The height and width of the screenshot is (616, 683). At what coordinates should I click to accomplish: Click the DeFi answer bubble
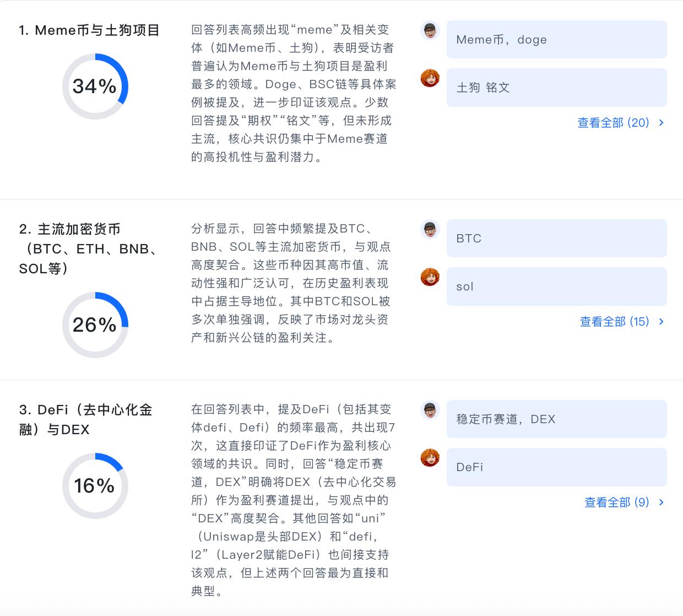[556, 467]
